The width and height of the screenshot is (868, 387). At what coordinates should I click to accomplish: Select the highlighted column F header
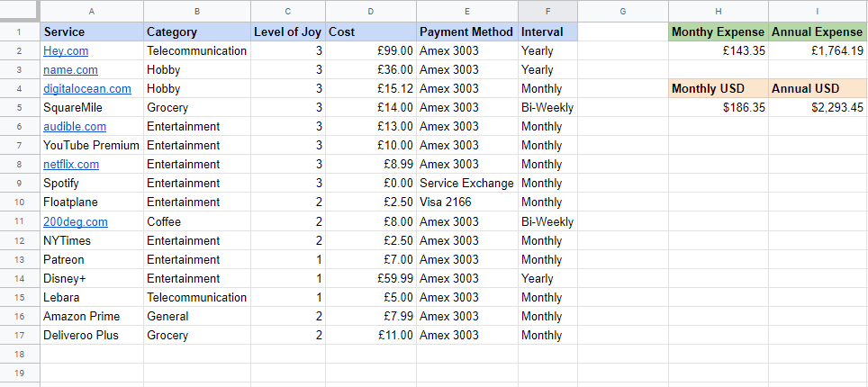point(547,11)
